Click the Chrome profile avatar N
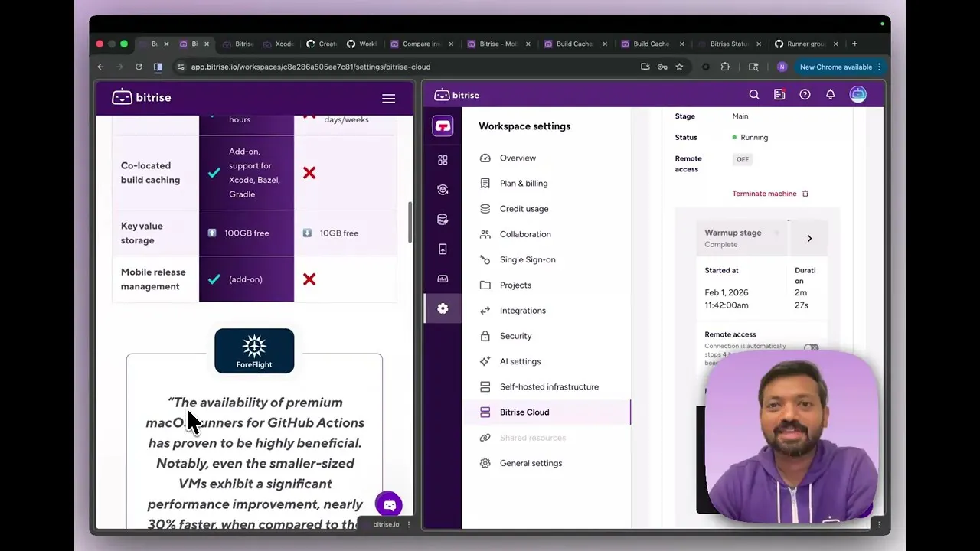This screenshot has width=980, height=551. click(x=782, y=67)
